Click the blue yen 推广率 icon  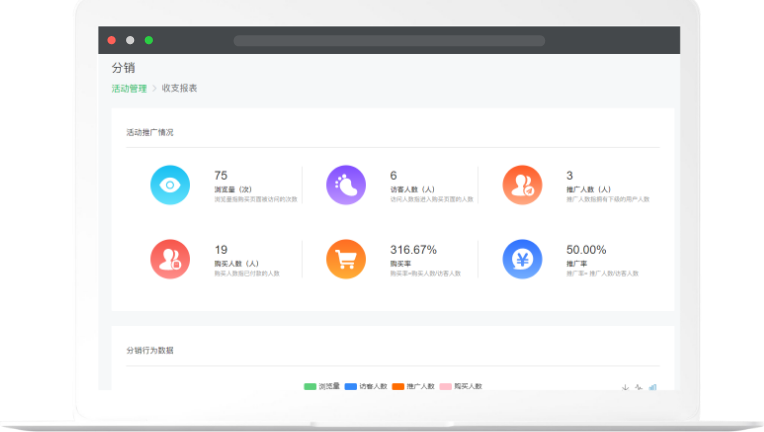(x=522, y=259)
